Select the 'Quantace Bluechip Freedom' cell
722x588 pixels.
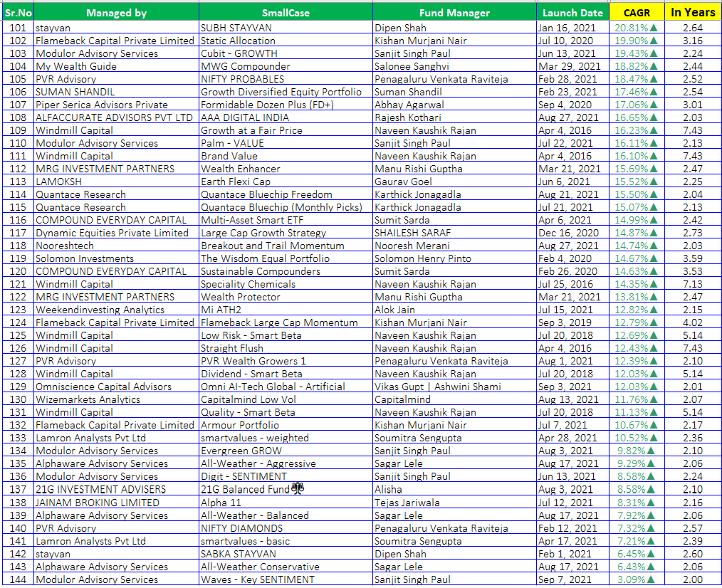coord(286,194)
